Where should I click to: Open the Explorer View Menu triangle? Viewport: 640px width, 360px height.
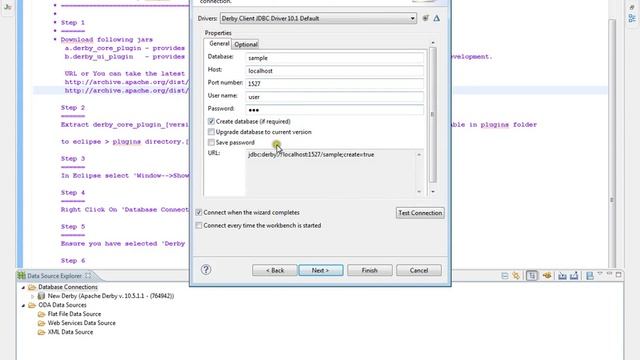coord(600,273)
